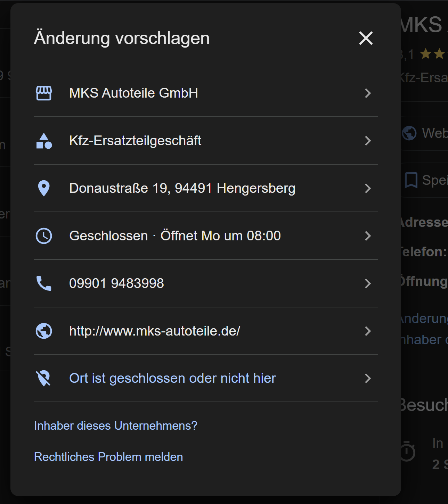Click Rechtliches Problem melden link
The height and width of the screenshot is (504, 448).
(x=108, y=457)
